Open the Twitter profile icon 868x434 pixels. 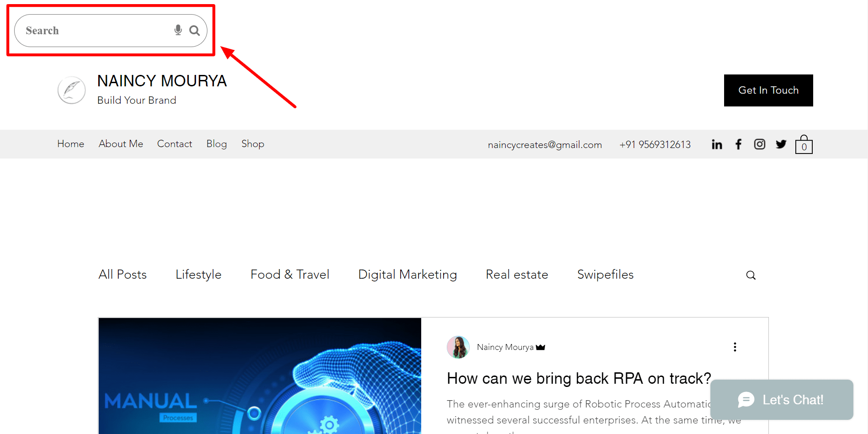[781, 144]
